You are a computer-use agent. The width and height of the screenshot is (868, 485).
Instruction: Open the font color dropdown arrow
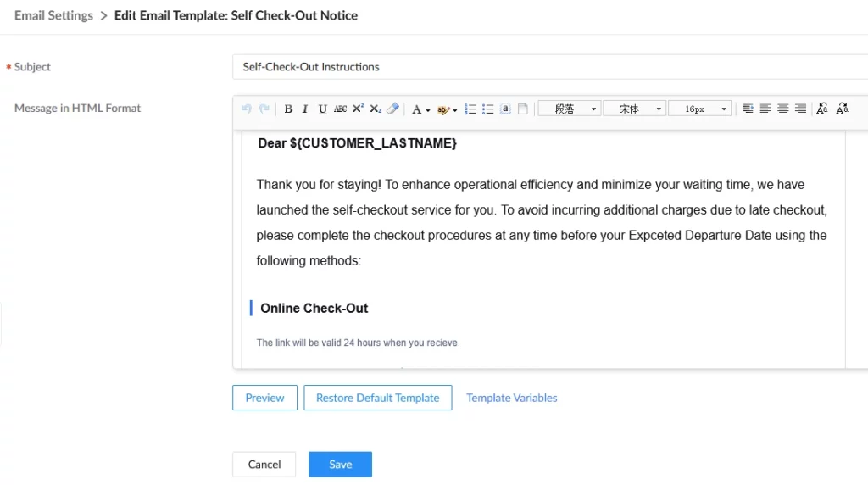point(428,110)
